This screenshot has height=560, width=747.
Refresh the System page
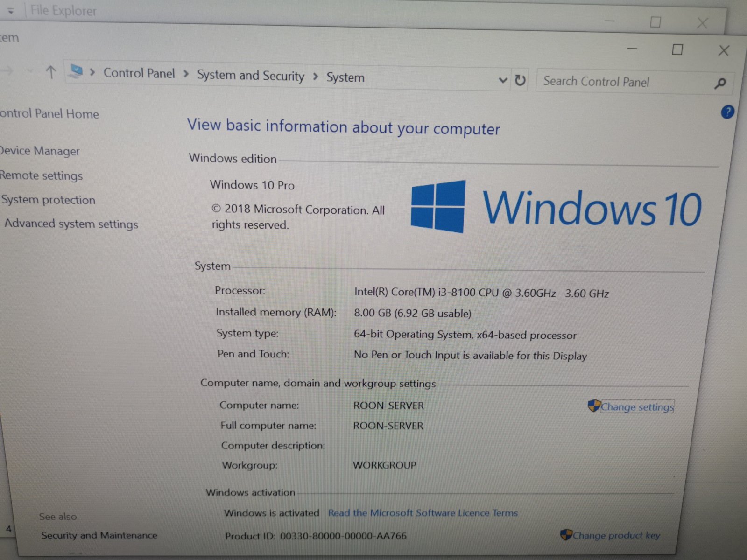click(520, 80)
